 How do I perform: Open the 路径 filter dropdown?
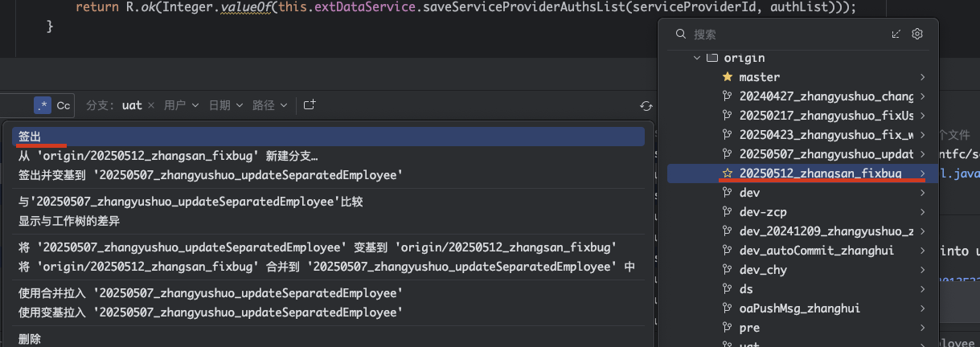pos(269,105)
